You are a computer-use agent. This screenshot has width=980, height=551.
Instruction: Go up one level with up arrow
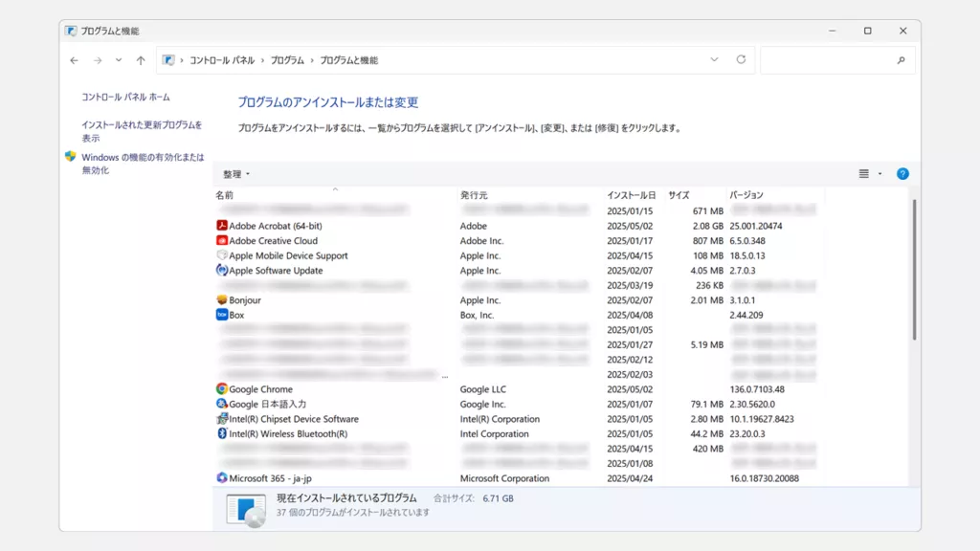click(141, 60)
